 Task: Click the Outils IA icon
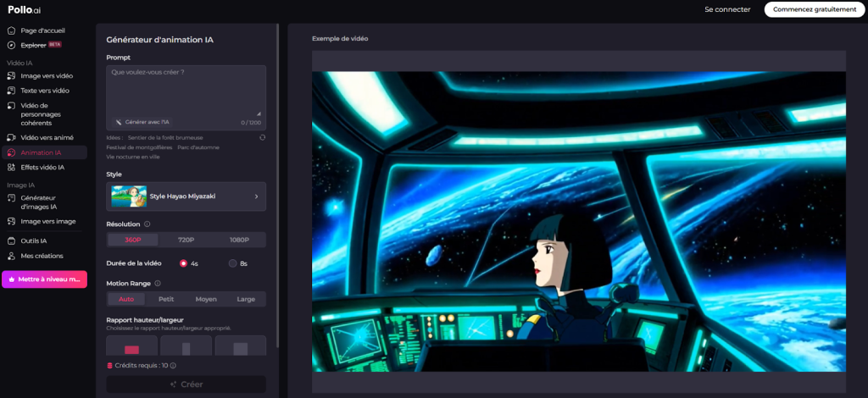11,241
